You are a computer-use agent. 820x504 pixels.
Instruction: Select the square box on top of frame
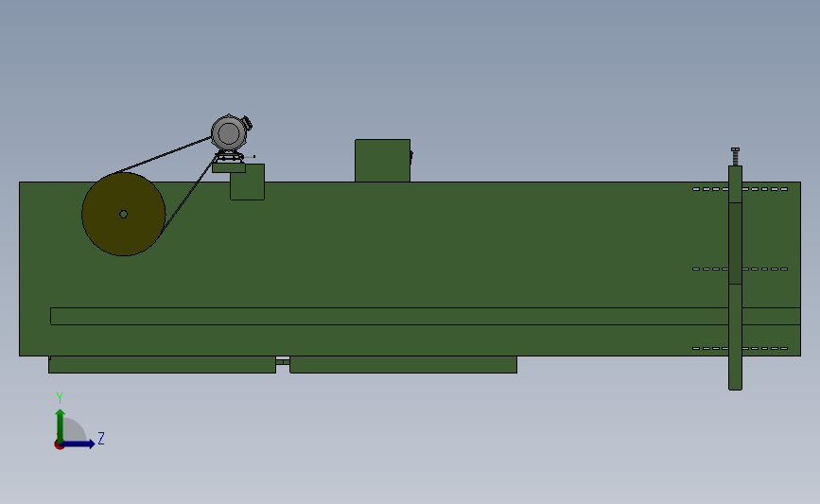coord(382,161)
